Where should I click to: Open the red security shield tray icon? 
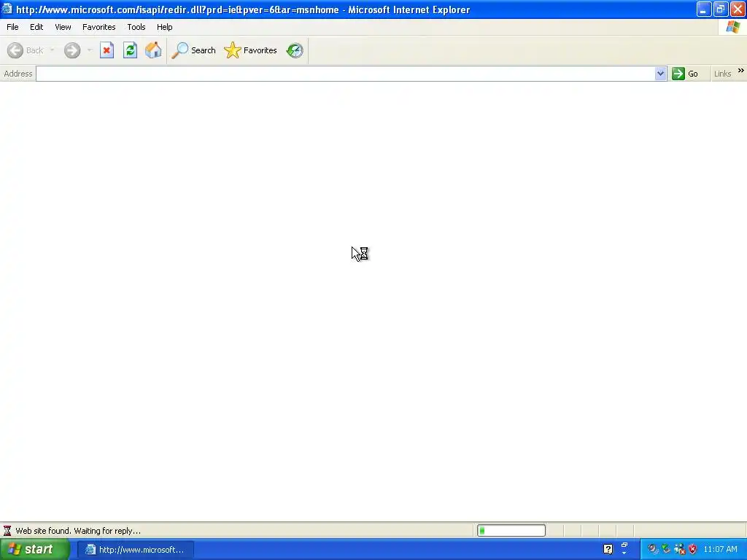click(693, 550)
